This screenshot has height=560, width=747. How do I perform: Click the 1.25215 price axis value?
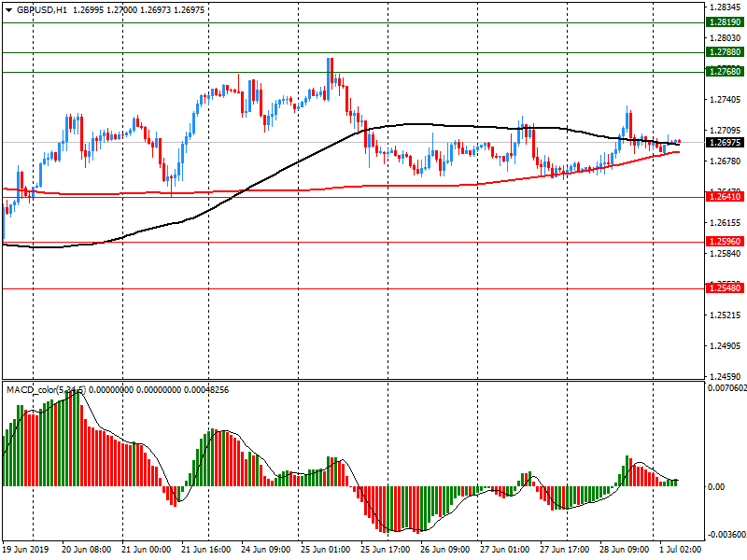[x=726, y=315]
